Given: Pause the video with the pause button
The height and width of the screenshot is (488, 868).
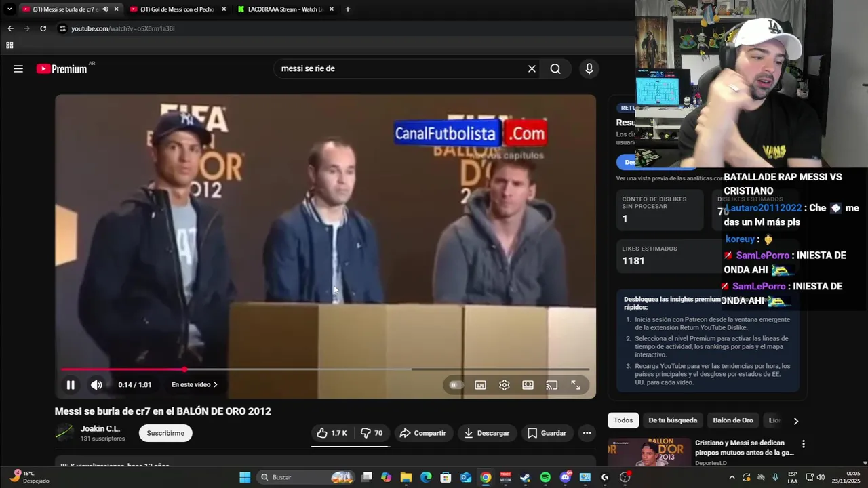Looking at the screenshot, I should pos(71,385).
